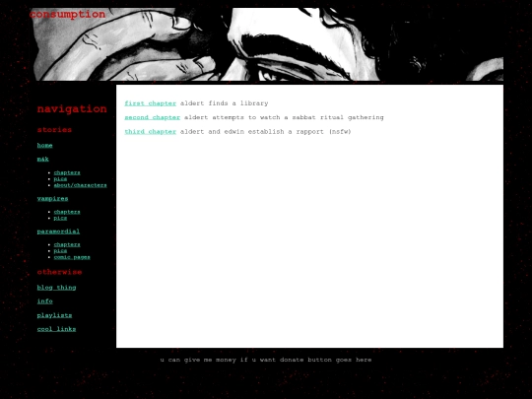Open pics under vampires
Screen dimensions: 532x399
point(60,218)
